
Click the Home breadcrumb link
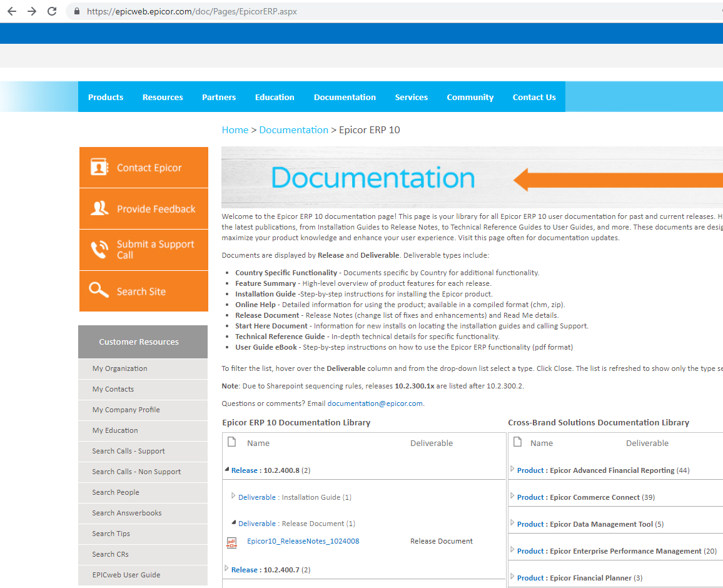click(235, 130)
